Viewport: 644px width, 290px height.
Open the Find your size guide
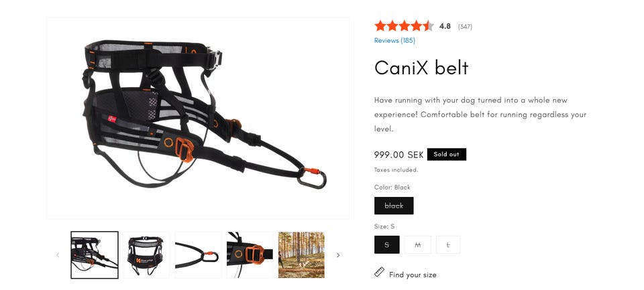coord(413,275)
